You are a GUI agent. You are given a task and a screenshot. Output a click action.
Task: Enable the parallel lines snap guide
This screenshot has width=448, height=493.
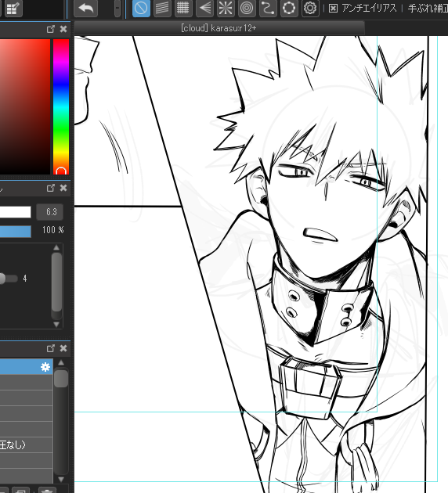pyautogui.click(x=162, y=8)
